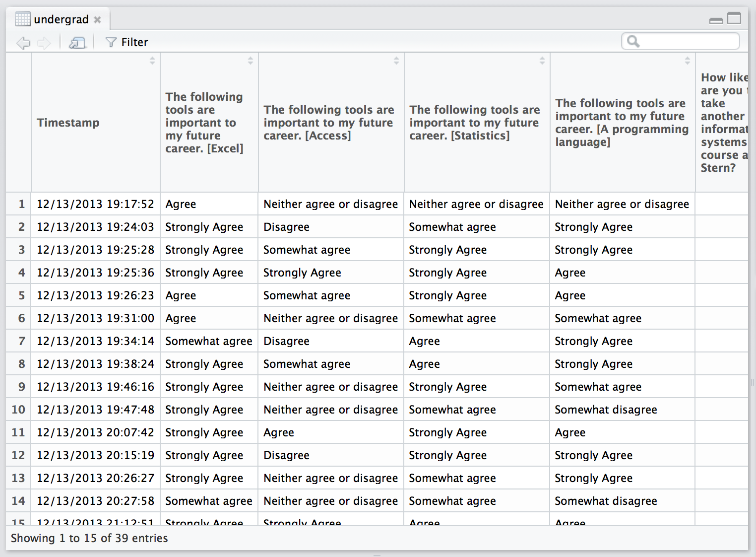The image size is (756, 557).
Task: Select row number 14
Action: click(18, 501)
